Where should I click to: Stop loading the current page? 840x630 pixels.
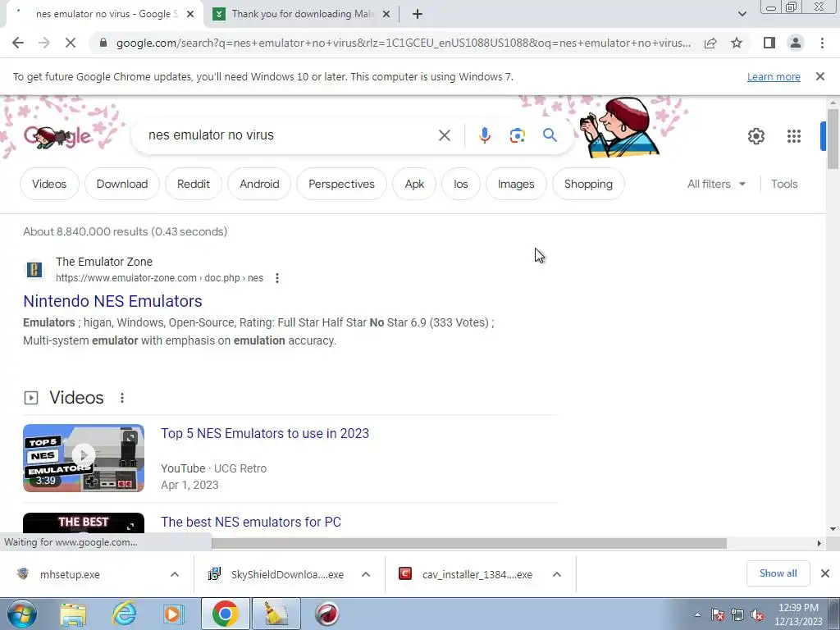(x=71, y=43)
